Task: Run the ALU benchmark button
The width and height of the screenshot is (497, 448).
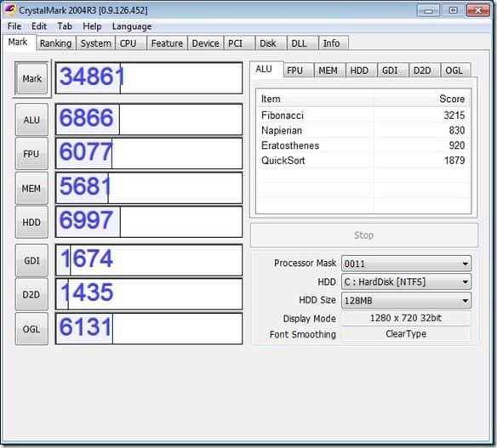Action: [x=31, y=120]
